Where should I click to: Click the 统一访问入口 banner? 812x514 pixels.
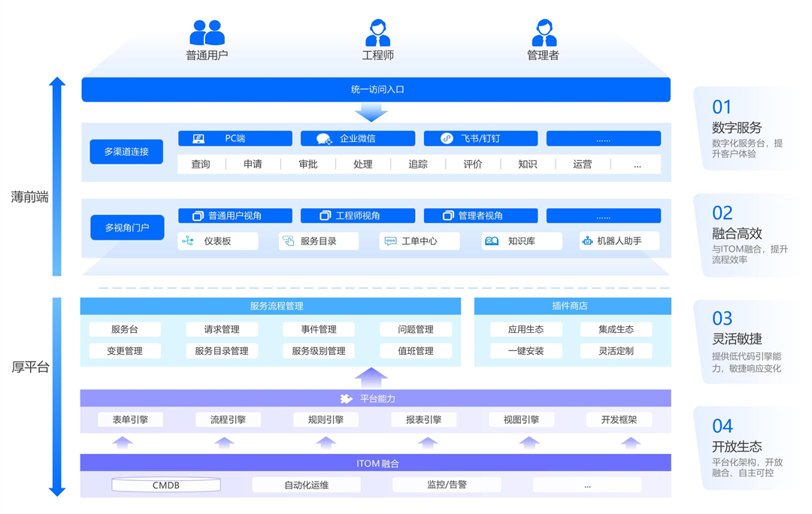coord(376,89)
